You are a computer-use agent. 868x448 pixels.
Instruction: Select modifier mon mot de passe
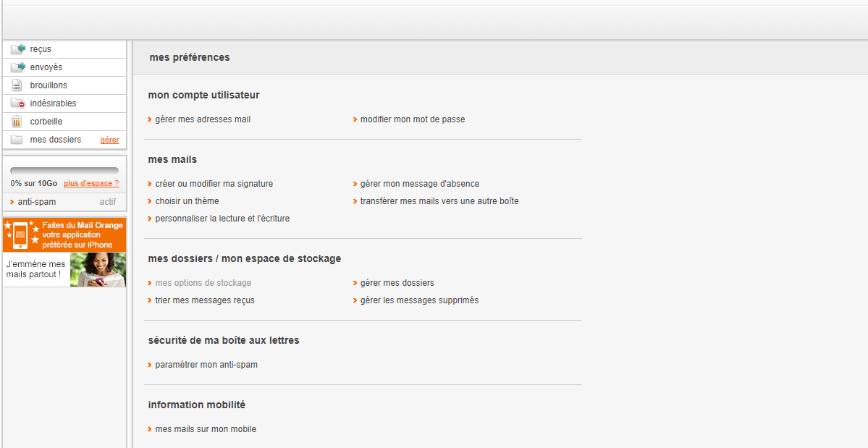click(413, 119)
